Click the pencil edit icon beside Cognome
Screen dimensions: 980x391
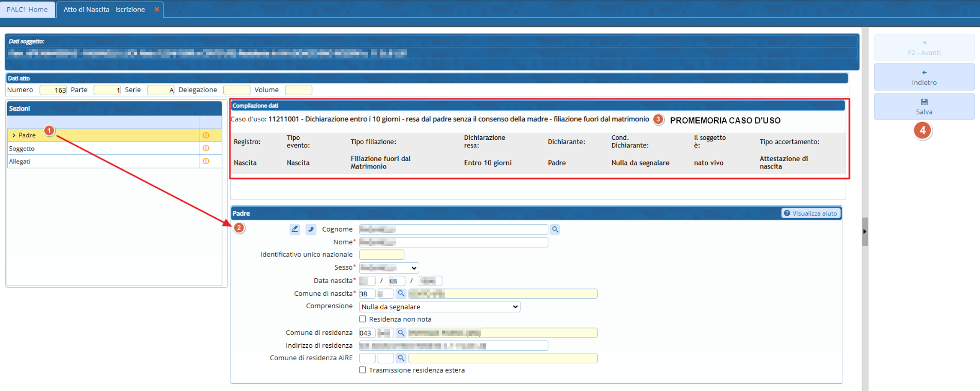tap(295, 229)
